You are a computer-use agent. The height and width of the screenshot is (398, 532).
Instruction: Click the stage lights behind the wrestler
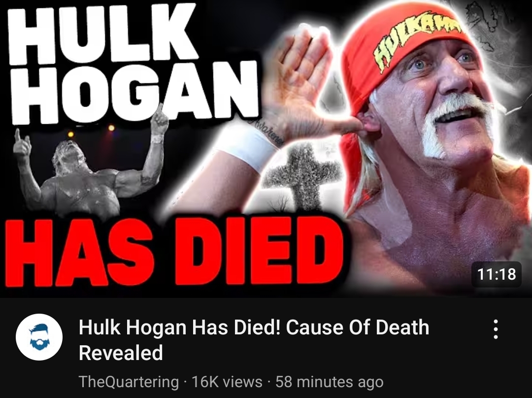tap(91, 131)
